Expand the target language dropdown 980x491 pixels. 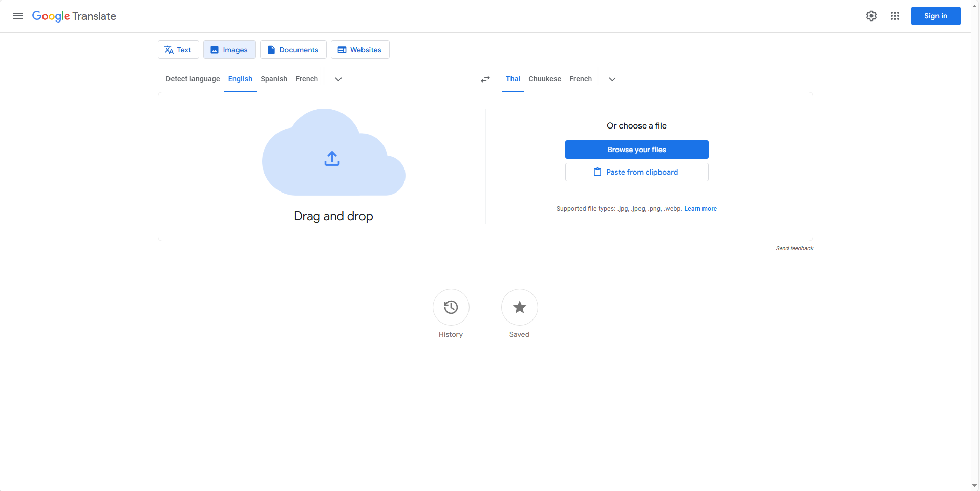click(612, 79)
